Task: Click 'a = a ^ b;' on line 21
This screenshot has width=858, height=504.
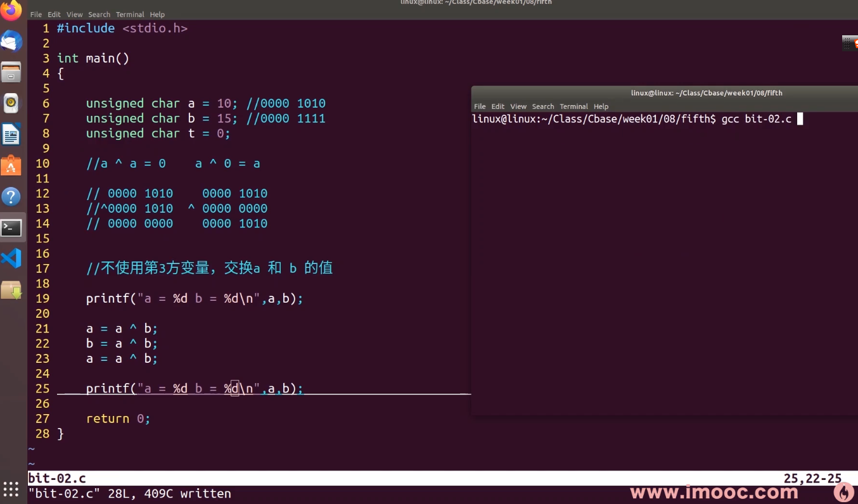Action: click(x=122, y=329)
